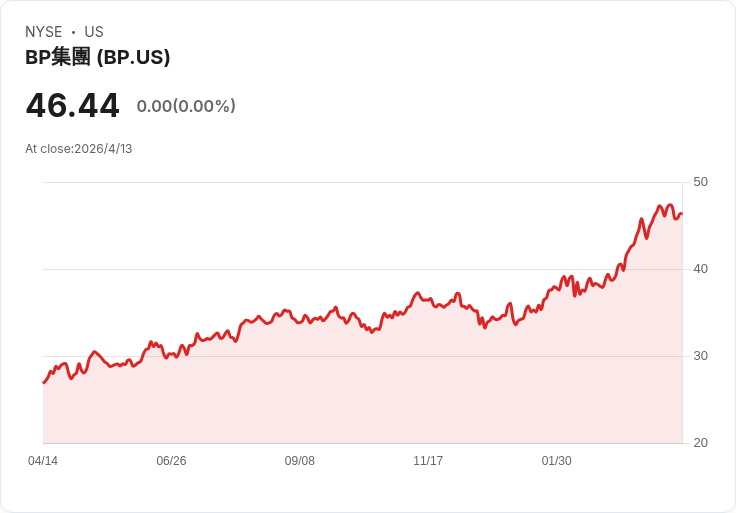Click the current price 46.44
736x513 pixels.
coord(72,106)
